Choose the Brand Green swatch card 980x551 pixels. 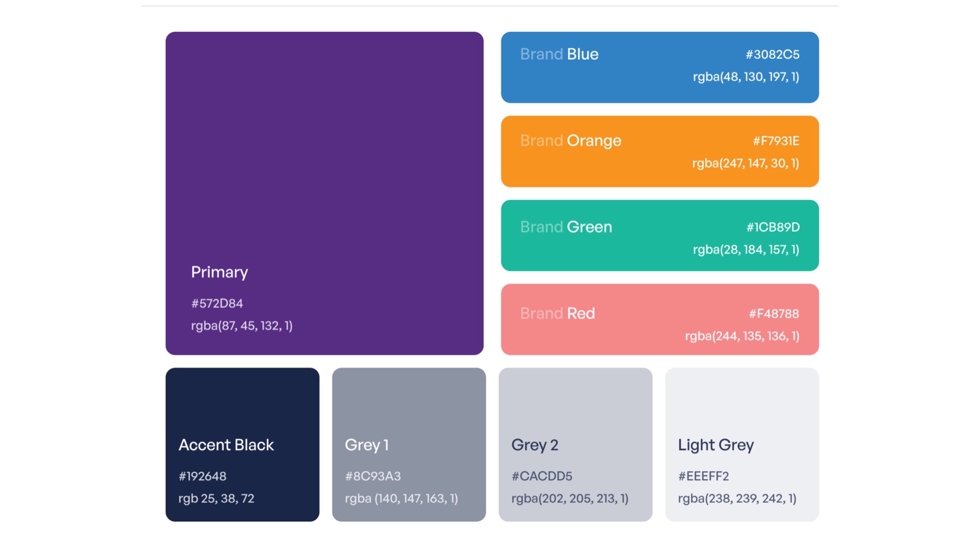click(x=660, y=235)
